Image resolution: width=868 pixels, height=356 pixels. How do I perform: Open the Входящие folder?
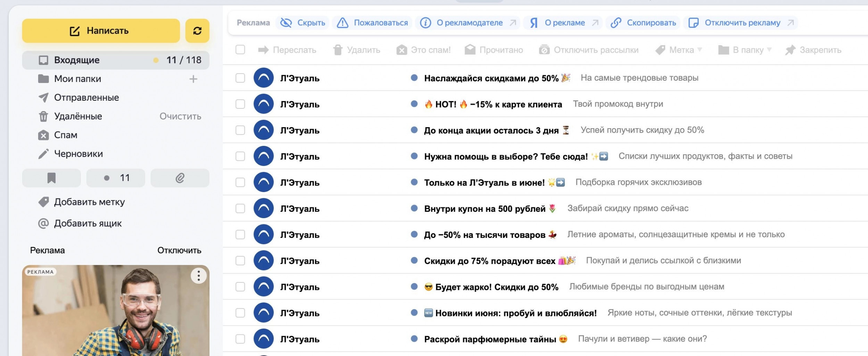click(116, 60)
